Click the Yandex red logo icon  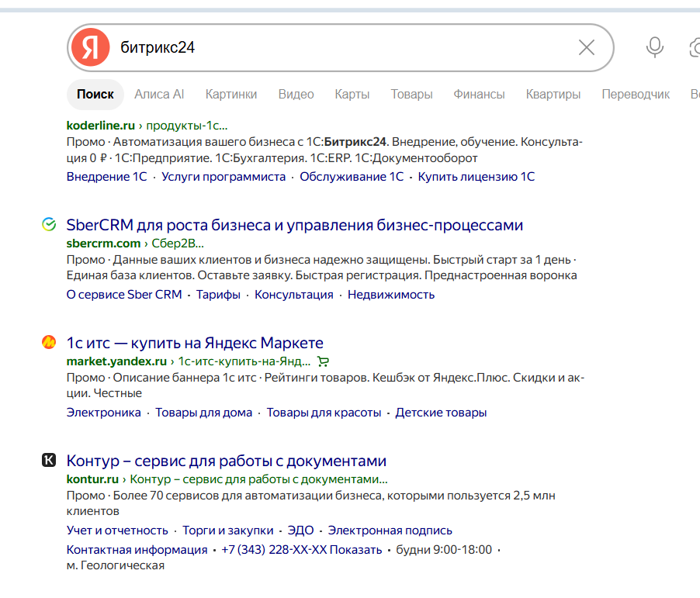91,47
